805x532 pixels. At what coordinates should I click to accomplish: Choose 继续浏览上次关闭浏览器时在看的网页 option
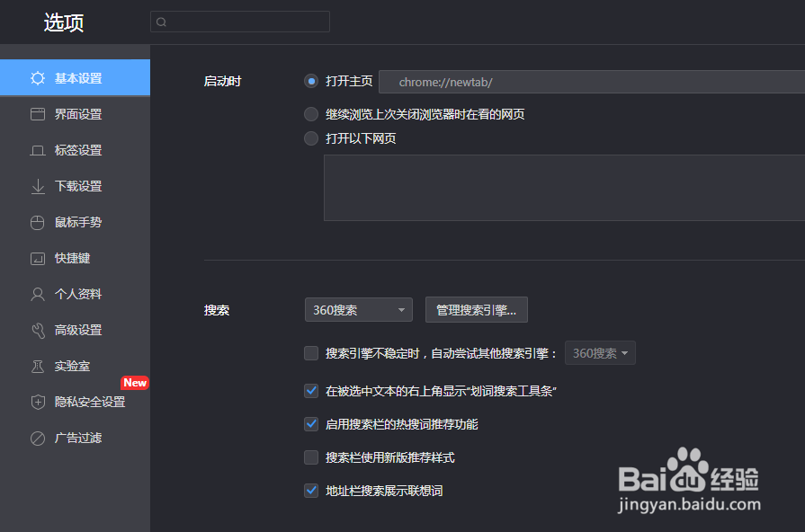click(310, 114)
